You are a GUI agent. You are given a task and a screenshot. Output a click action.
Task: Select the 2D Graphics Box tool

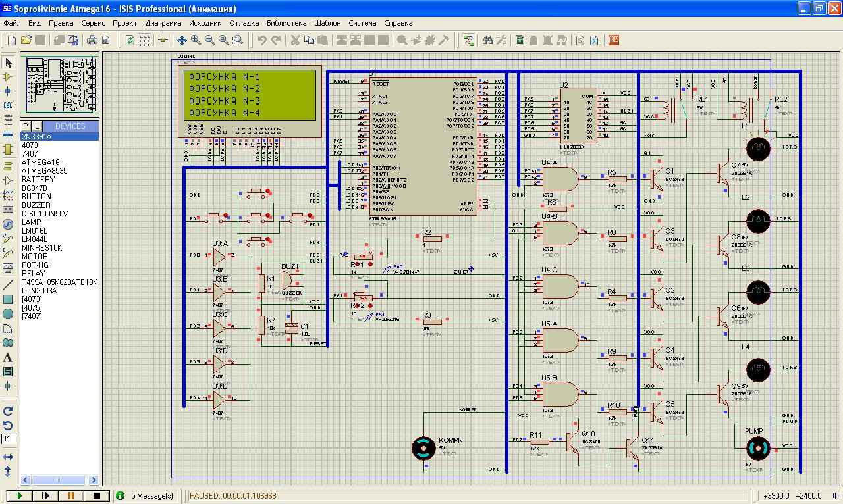click(8, 299)
